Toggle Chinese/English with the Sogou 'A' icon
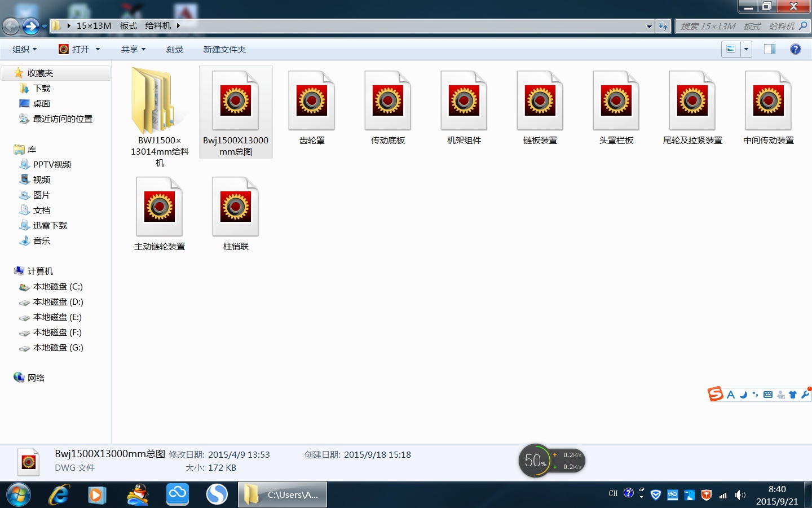The image size is (812, 508). (x=730, y=394)
